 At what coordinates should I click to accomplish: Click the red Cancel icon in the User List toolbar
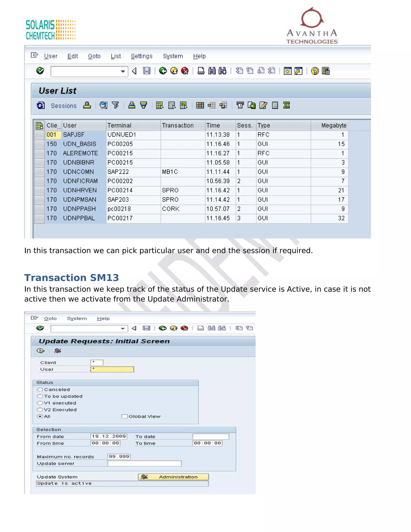[185, 71]
